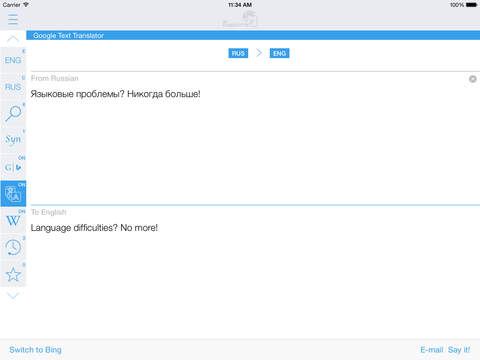Image resolution: width=480 pixels, height=360 pixels.
Task: Select the ENG sidebar item
Action: pos(13,60)
